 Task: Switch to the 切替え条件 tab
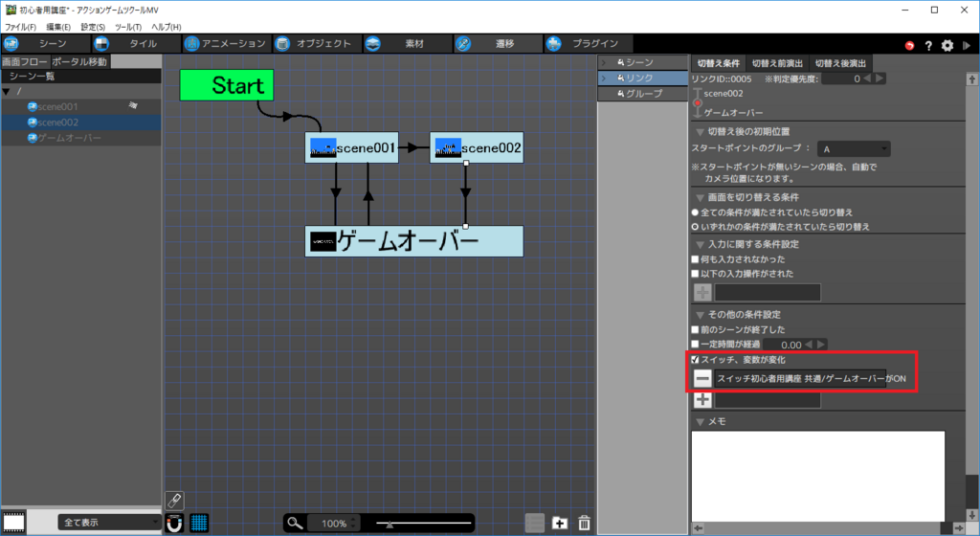pyautogui.click(x=718, y=63)
